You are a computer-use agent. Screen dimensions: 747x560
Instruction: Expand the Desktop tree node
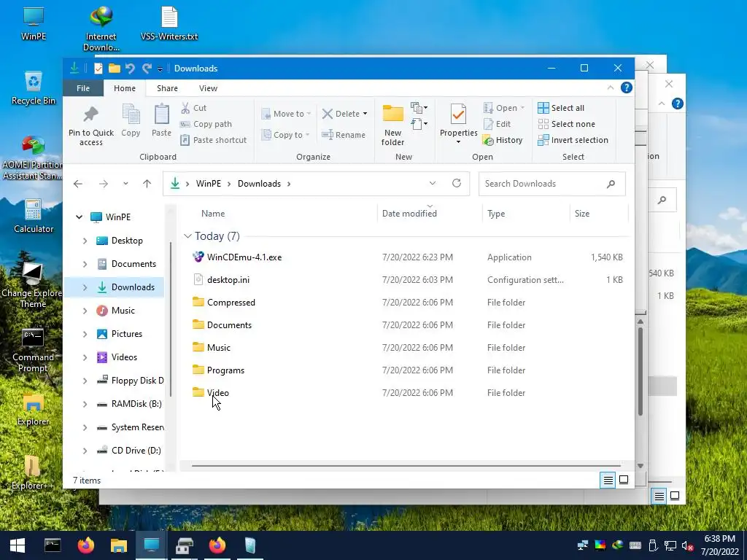(x=85, y=241)
